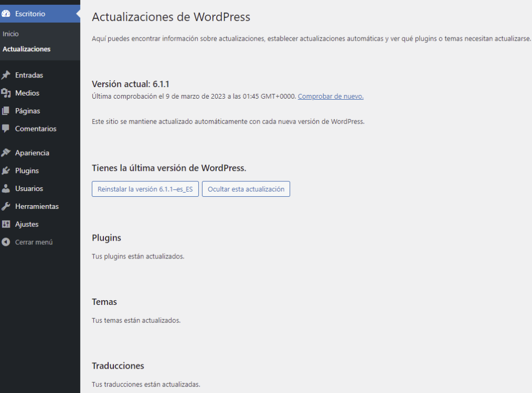Click the Ajustes sliders icon
The height and width of the screenshot is (393, 532).
point(6,224)
